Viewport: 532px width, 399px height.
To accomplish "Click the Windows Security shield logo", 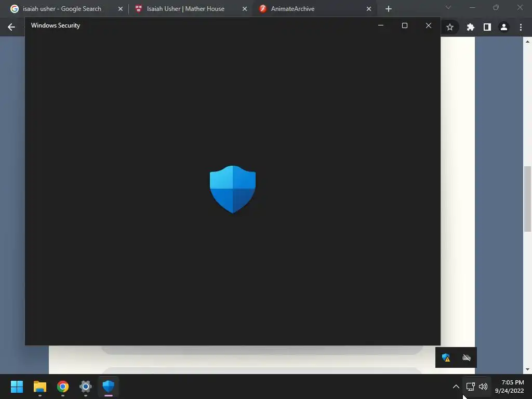I will [233, 189].
